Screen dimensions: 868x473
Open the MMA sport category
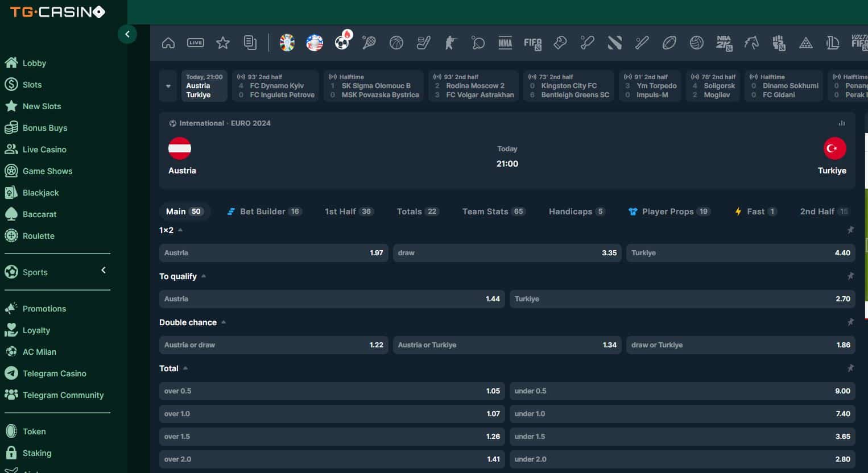click(505, 43)
